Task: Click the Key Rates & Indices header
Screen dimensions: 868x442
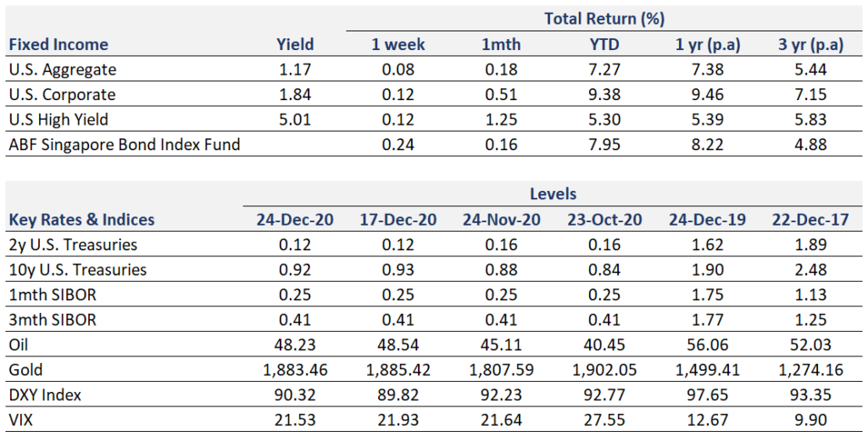Action: click(x=82, y=220)
